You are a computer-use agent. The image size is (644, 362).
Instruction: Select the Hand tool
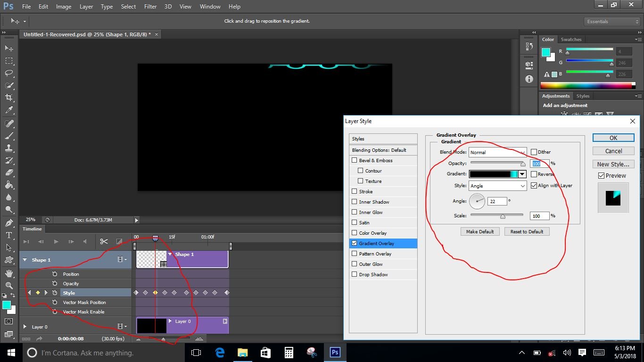(x=9, y=273)
